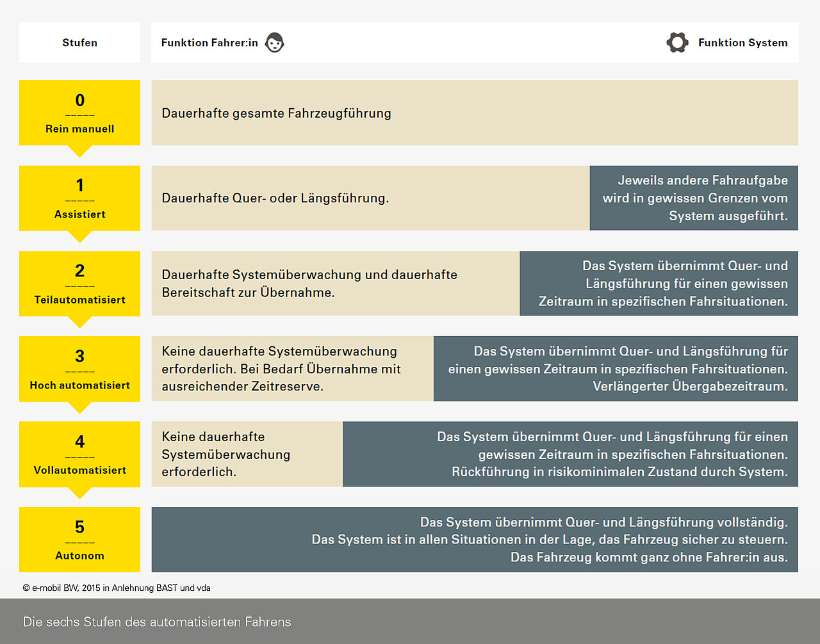This screenshot has width=820, height=644.
Task: Select the yellow level 4 Vollautomatisiert box
Action: tap(79, 454)
